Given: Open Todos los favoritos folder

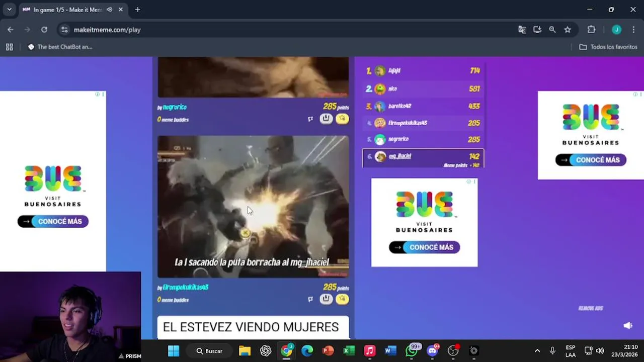Looking at the screenshot, I should tap(608, 47).
